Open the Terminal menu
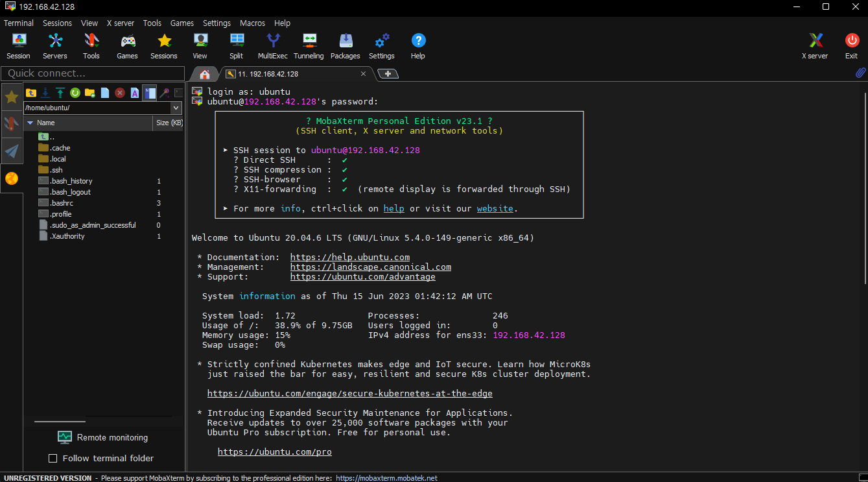The height and width of the screenshot is (482, 868). (x=19, y=23)
